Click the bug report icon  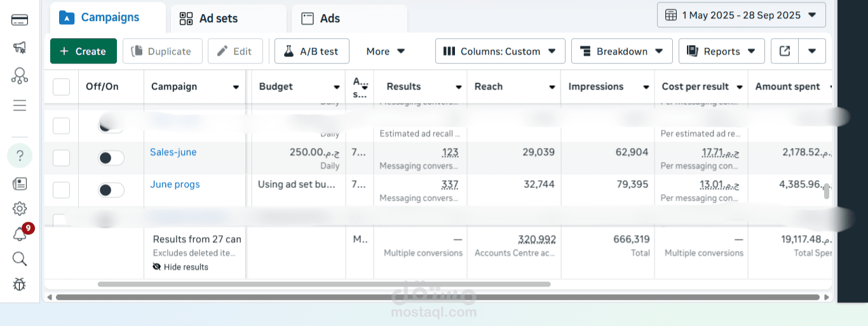click(20, 284)
